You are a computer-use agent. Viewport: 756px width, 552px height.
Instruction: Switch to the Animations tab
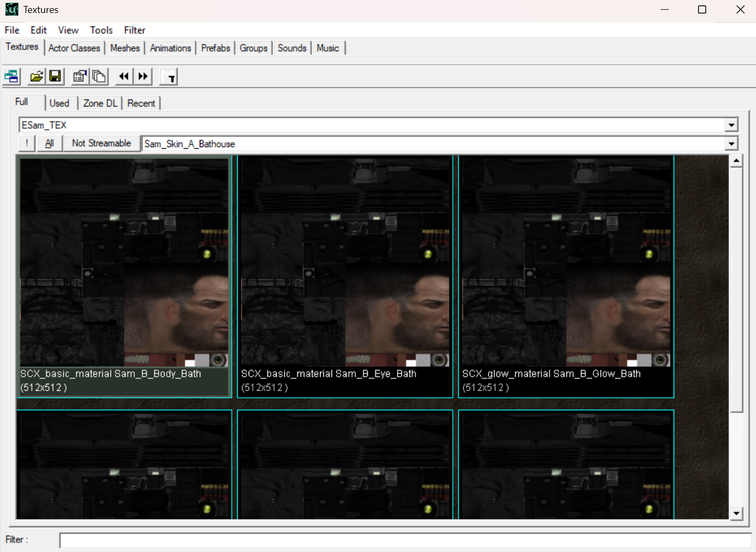click(x=171, y=48)
